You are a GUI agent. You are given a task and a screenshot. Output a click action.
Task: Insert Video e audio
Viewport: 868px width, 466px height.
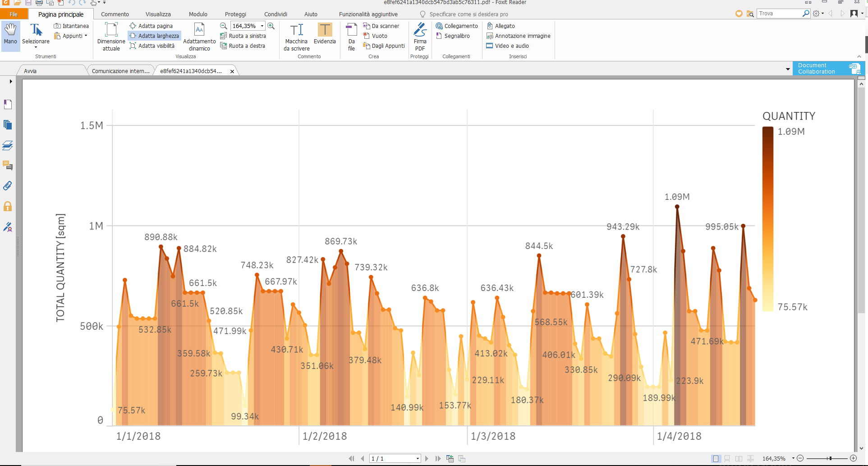(x=507, y=46)
